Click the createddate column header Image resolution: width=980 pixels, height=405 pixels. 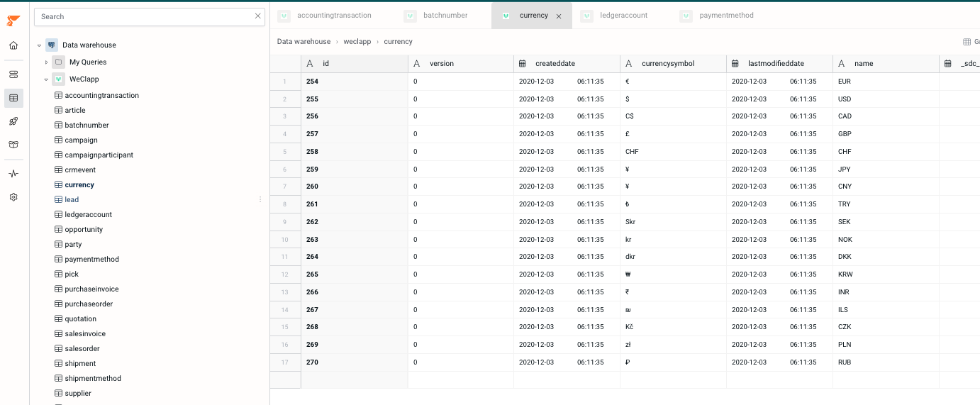tap(567, 63)
